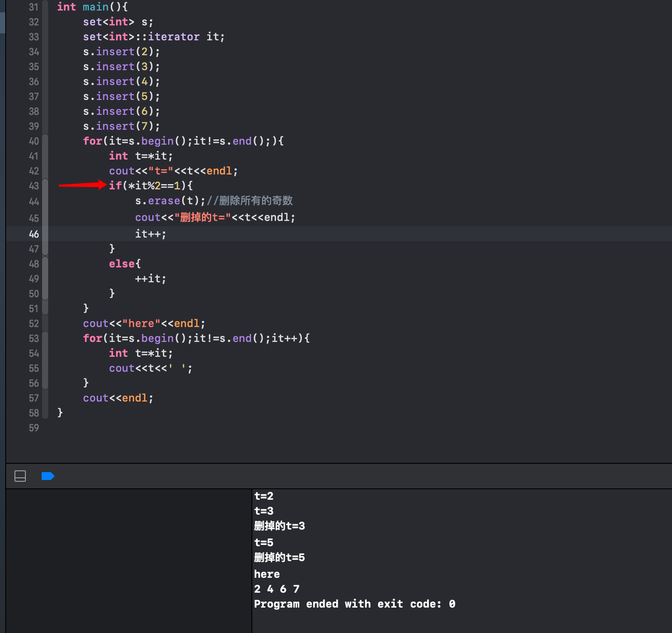Image resolution: width=672 pixels, height=633 pixels.
Task: Click the first for loop header line 40
Action: click(x=184, y=141)
